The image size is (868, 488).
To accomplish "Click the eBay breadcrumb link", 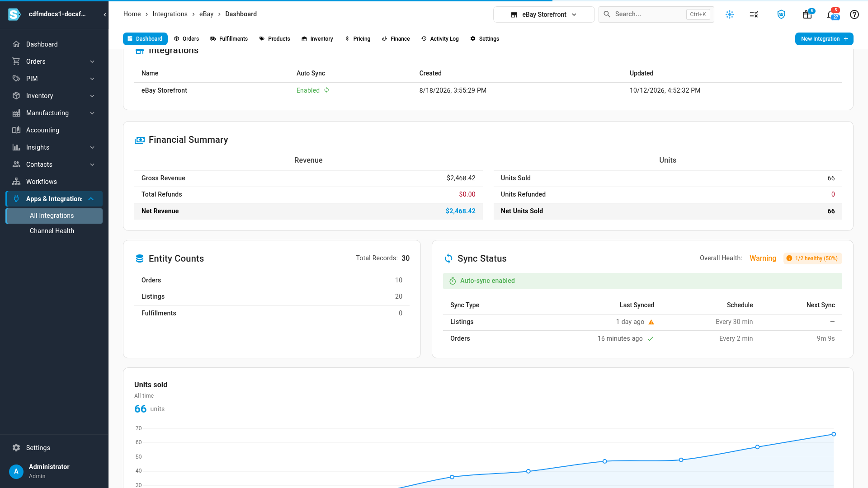I will pyautogui.click(x=206, y=14).
